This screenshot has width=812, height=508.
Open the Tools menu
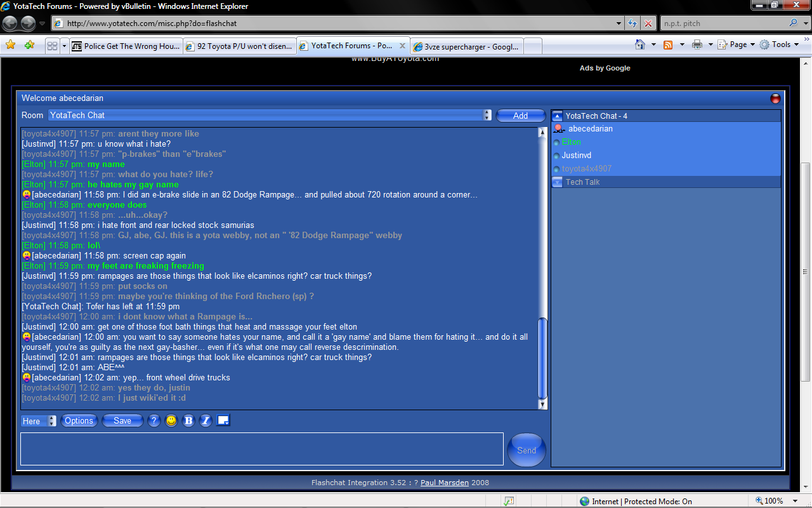(780, 44)
